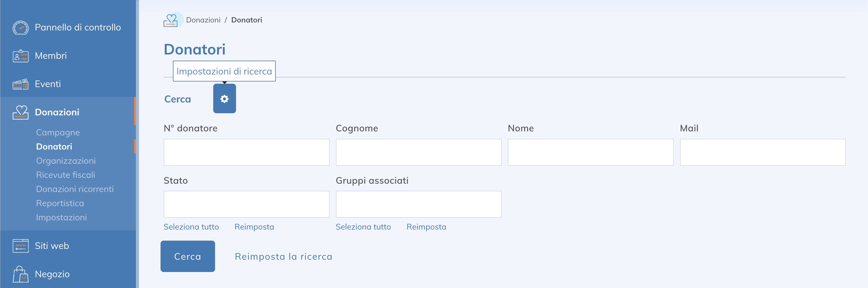
Task: Click the Negozio shopping bag icon
Action: point(20,274)
